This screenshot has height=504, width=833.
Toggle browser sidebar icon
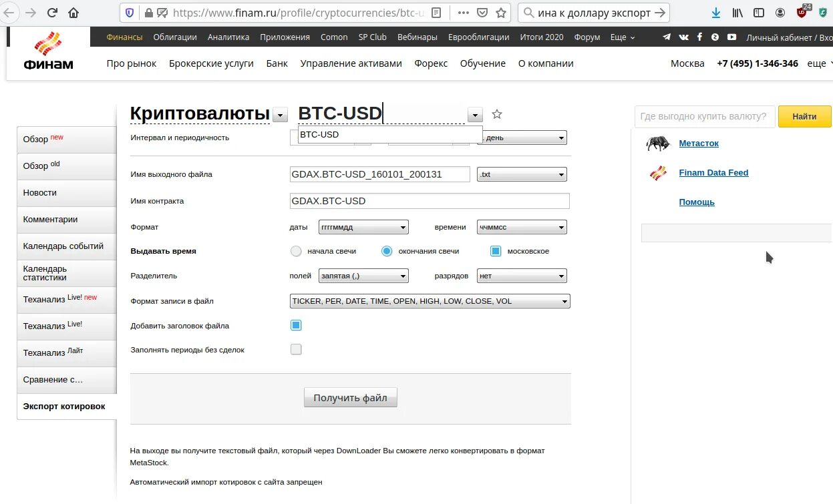click(x=759, y=13)
